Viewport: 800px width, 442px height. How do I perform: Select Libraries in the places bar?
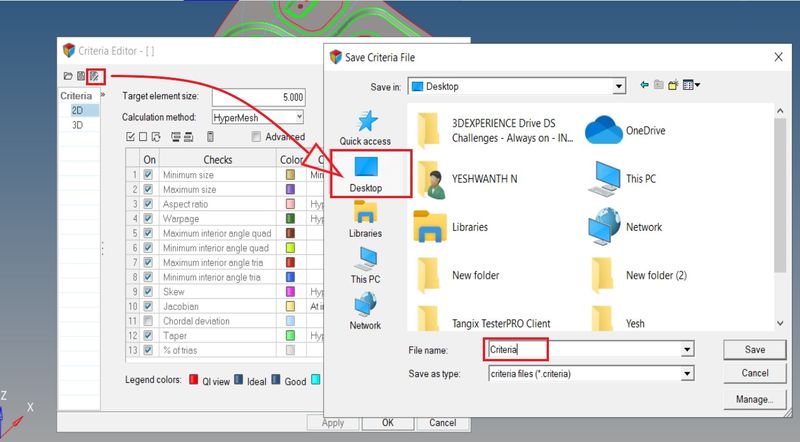click(x=365, y=219)
